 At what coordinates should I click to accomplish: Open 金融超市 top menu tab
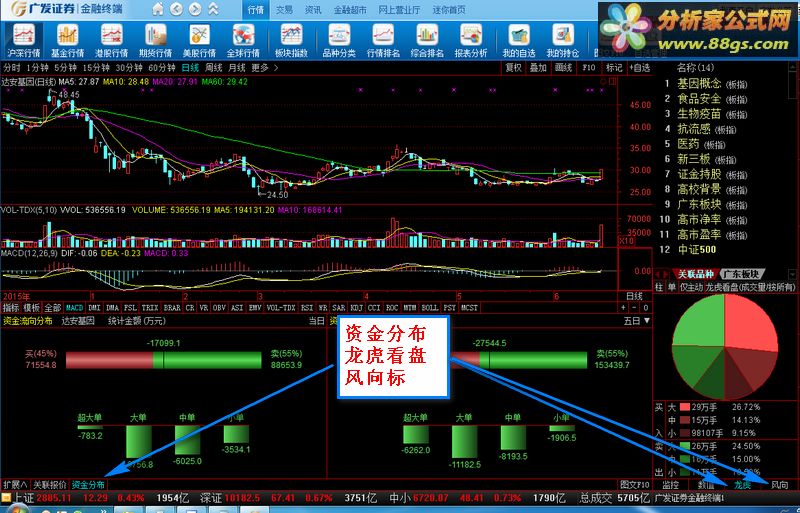(350, 10)
